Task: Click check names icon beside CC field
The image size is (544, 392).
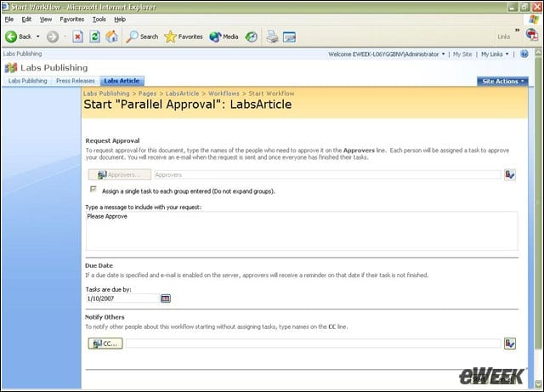Action: [510, 344]
